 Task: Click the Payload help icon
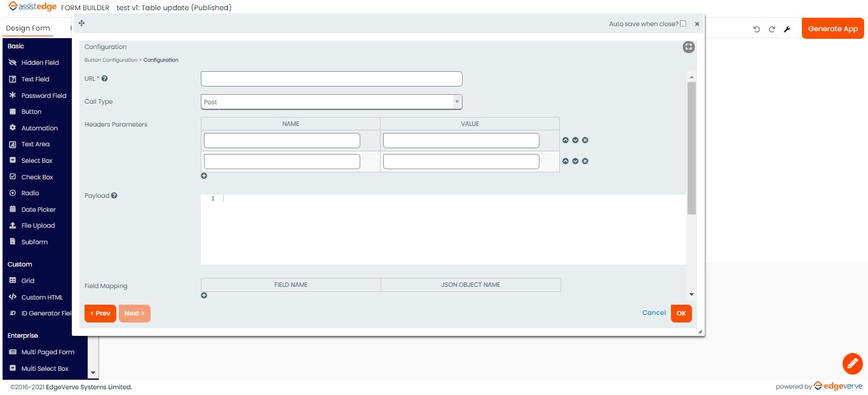pyautogui.click(x=114, y=196)
